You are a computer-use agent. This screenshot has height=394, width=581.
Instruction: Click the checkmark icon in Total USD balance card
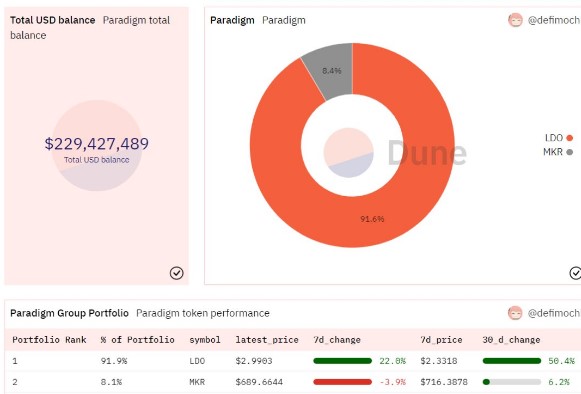point(177,273)
